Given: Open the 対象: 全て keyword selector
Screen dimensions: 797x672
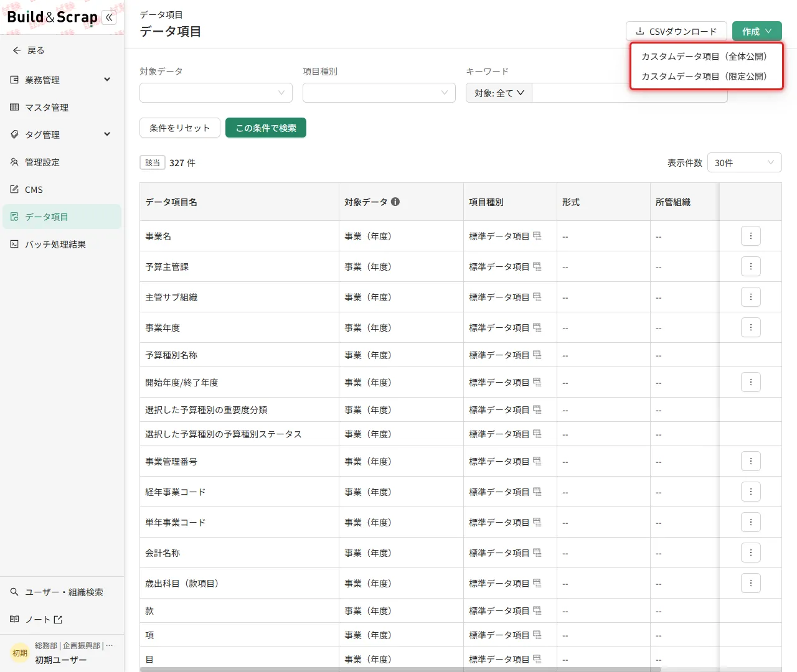Looking at the screenshot, I should tap(499, 93).
